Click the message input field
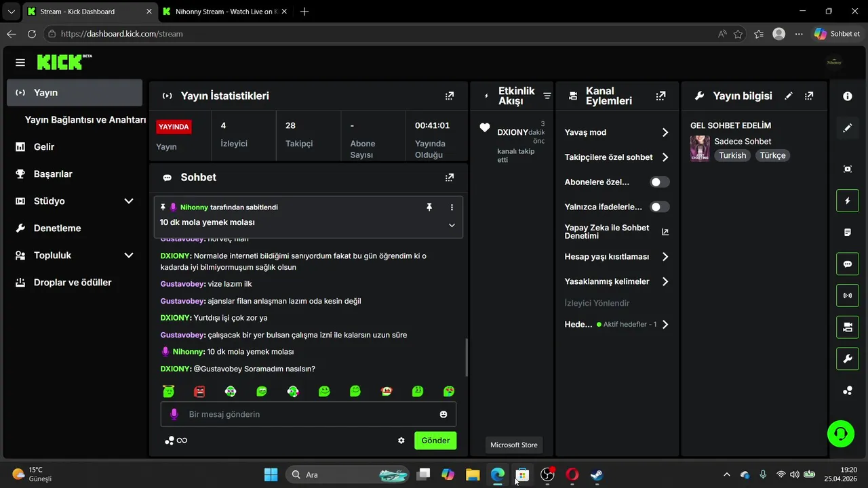Image resolution: width=868 pixels, height=488 pixels. pyautogui.click(x=309, y=414)
